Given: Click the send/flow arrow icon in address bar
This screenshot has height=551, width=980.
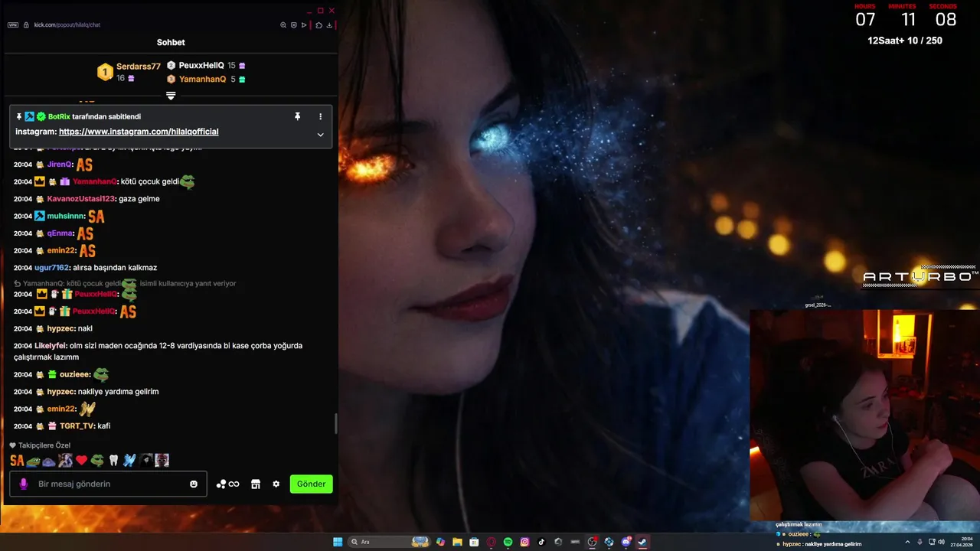Looking at the screenshot, I should [304, 24].
